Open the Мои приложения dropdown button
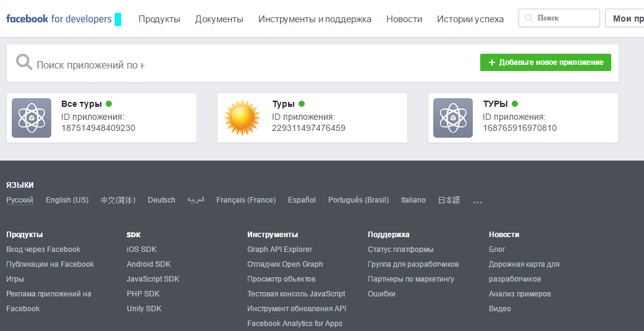The height and width of the screenshot is (331, 644). tap(625, 18)
